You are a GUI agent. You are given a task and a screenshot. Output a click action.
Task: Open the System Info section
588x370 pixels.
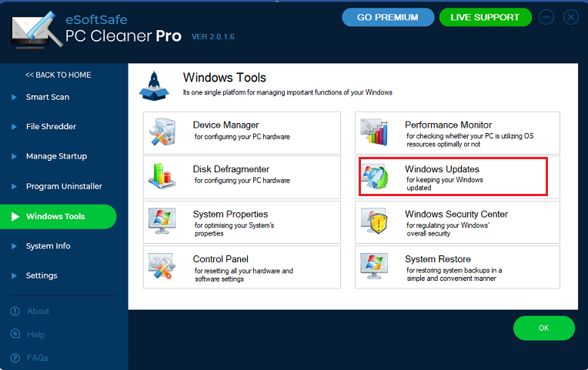click(48, 246)
